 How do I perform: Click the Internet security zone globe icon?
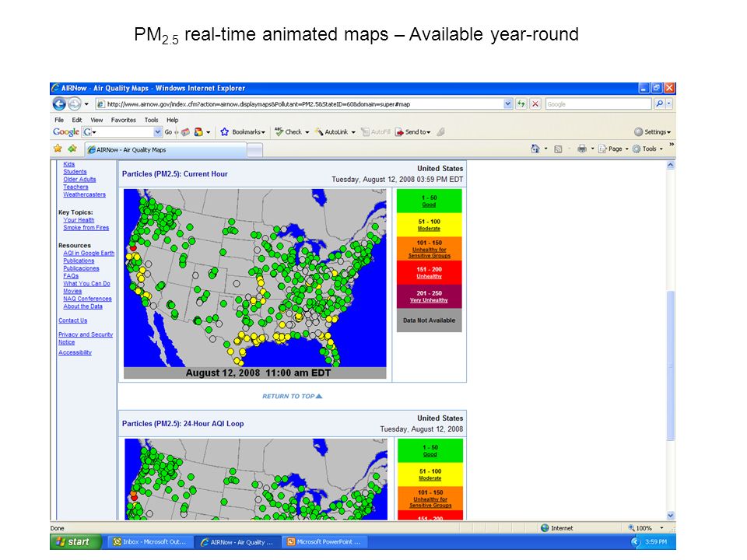(x=545, y=528)
